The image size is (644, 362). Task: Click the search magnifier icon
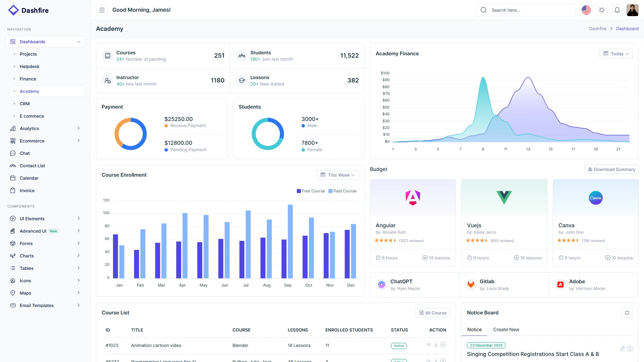(483, 10)
